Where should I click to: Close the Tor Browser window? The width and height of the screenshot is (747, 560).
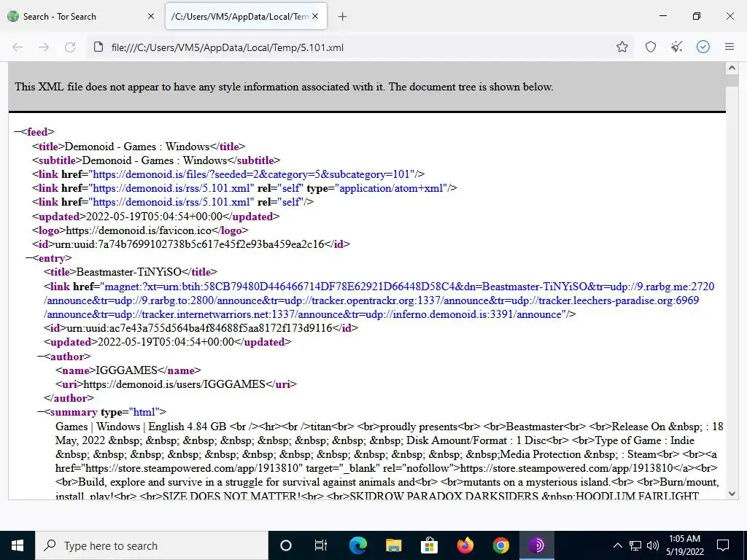point(729,16)
